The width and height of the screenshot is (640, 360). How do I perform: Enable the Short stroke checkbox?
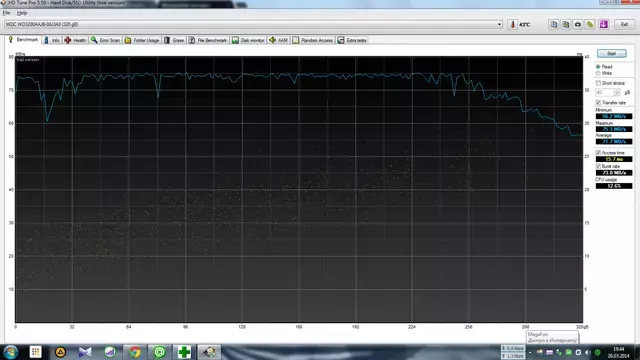click(598, 83)
